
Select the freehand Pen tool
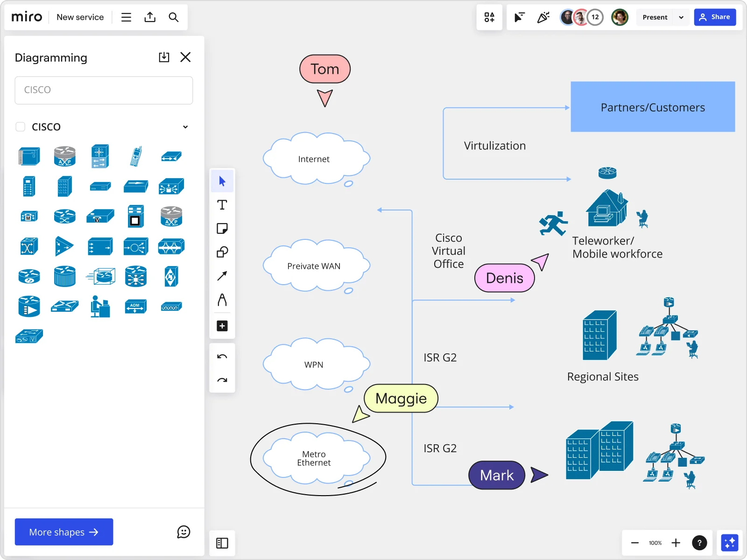pyautogui.click(x=222, y=300)
